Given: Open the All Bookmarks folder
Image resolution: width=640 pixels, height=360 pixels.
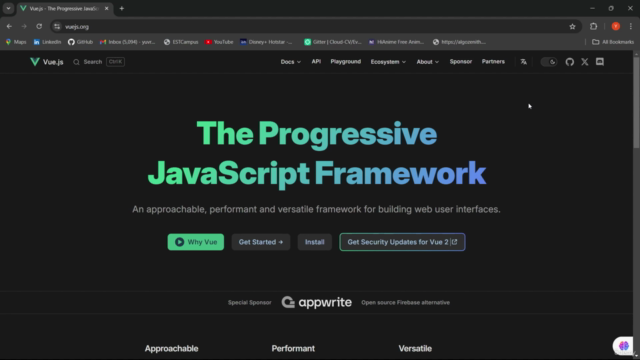Looking at the screenshot, I should tap(613, 42).
